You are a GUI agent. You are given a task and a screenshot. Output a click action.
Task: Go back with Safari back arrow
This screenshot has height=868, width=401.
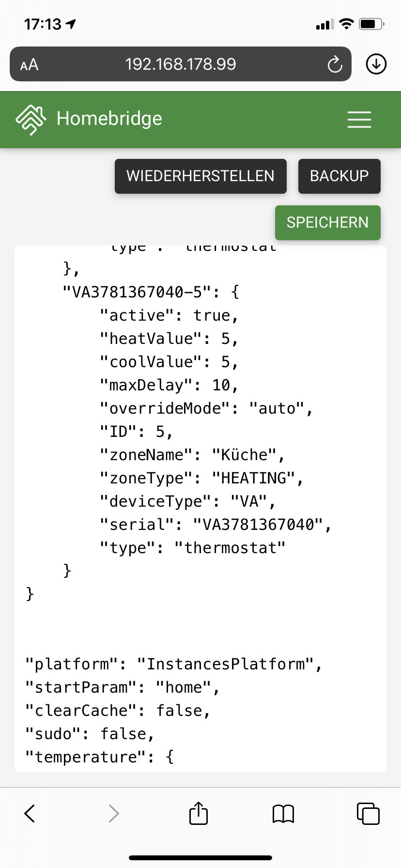click(30, 813)
